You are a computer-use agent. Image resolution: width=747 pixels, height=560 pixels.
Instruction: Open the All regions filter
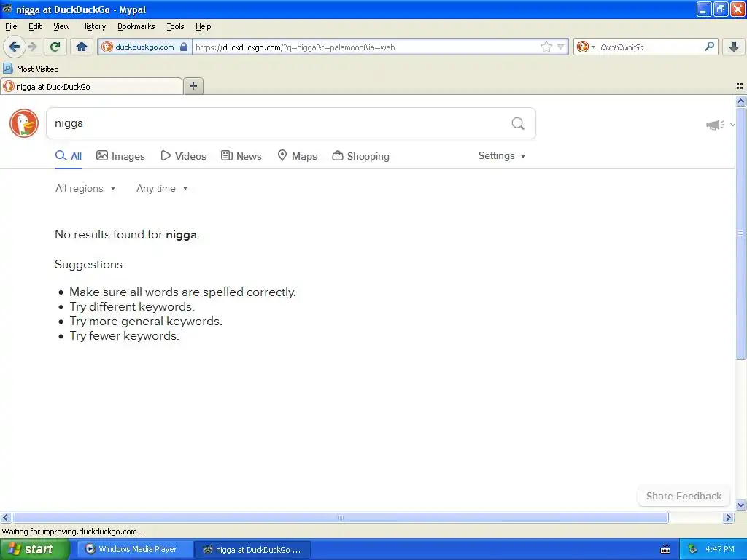pos(85,189)
